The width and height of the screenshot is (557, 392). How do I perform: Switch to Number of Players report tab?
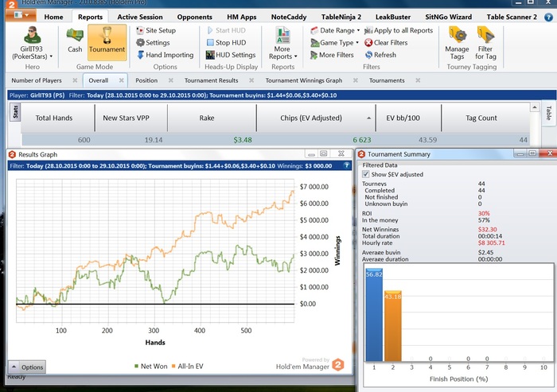pyautogui.click(x=37, y=80)
